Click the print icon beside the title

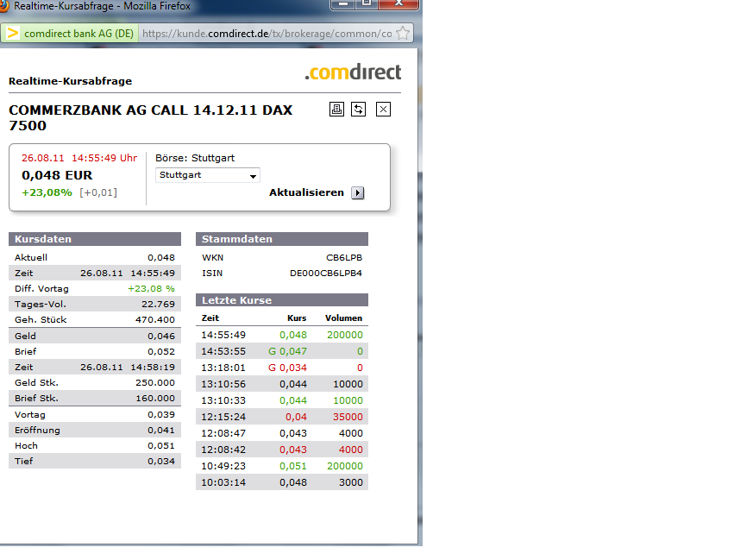click(x=337, y=109)
